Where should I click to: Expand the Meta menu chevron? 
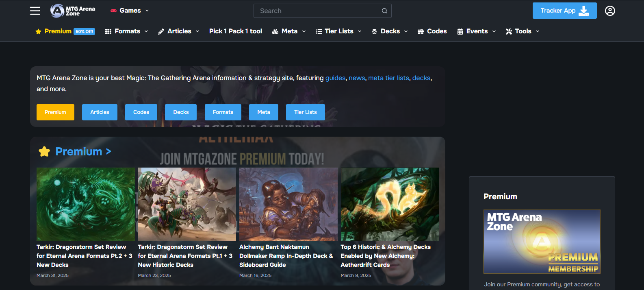click(304, 31)
